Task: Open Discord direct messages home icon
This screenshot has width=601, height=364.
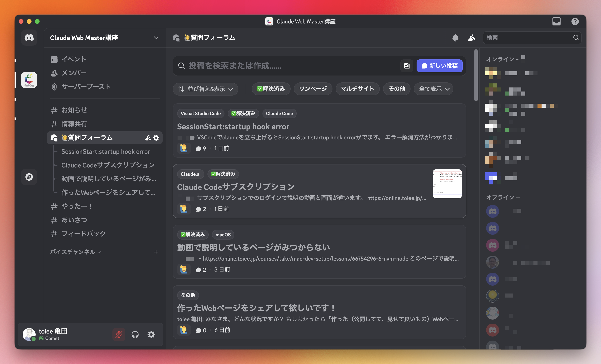Action: tap(29, 38)
